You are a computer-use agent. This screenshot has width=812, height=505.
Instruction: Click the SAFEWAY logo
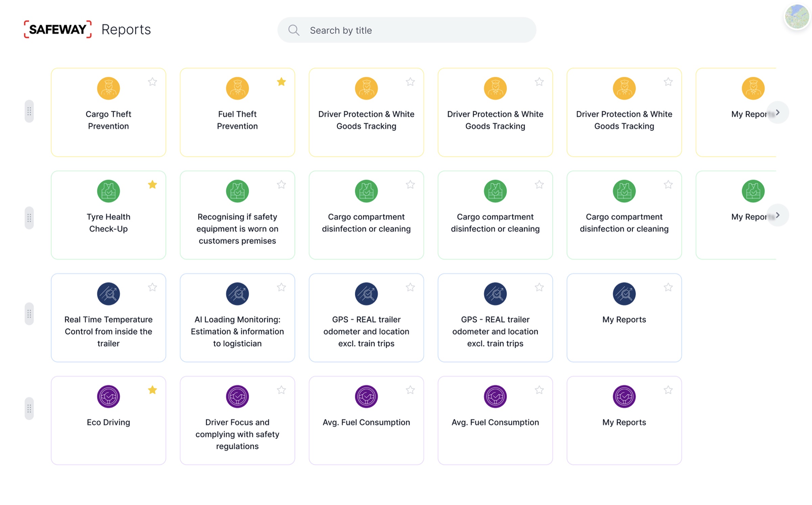coord(58,29)
